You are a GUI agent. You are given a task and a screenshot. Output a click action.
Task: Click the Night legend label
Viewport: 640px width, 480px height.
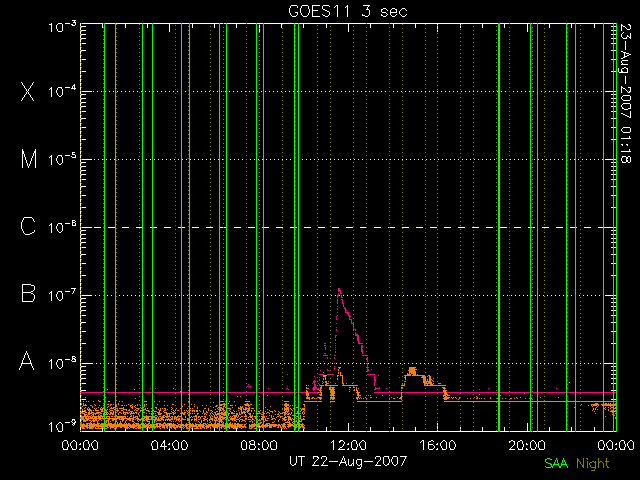coord(593,464)
